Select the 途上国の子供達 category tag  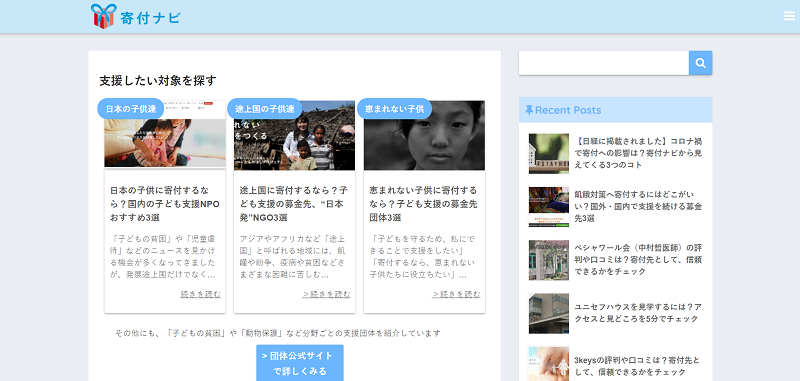[264, 109]
